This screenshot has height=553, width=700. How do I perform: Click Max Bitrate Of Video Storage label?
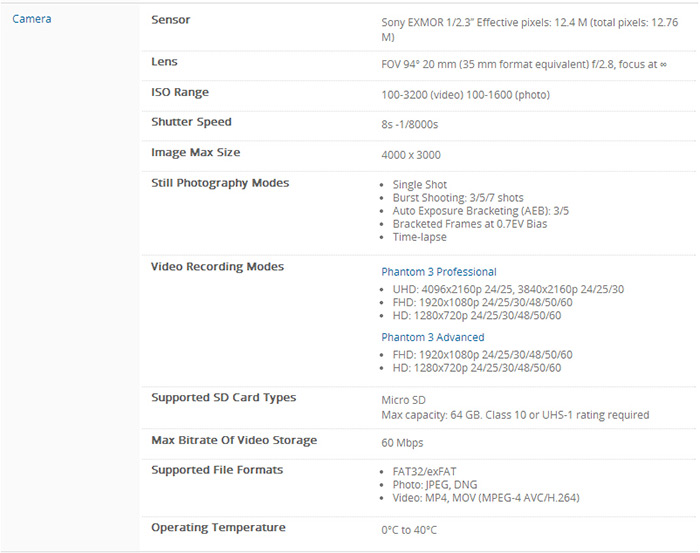234,441
